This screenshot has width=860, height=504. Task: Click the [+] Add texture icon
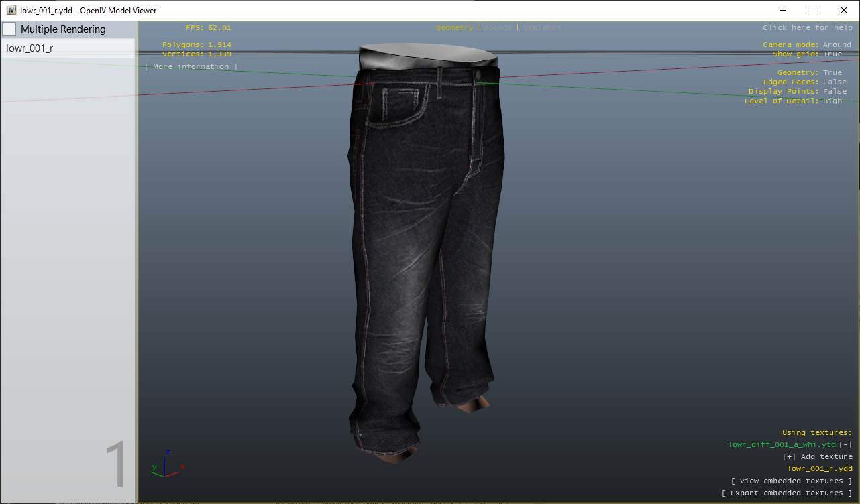pos(788,456)
